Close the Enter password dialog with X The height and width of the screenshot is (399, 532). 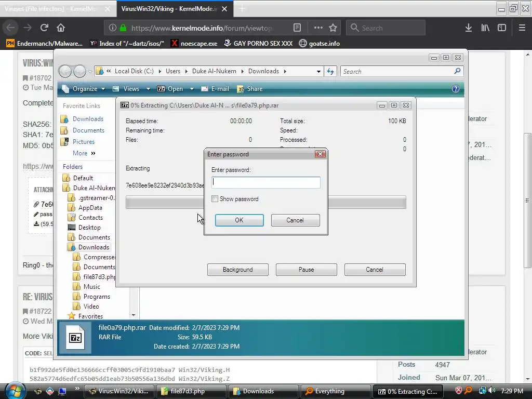[x=320, y=154]
